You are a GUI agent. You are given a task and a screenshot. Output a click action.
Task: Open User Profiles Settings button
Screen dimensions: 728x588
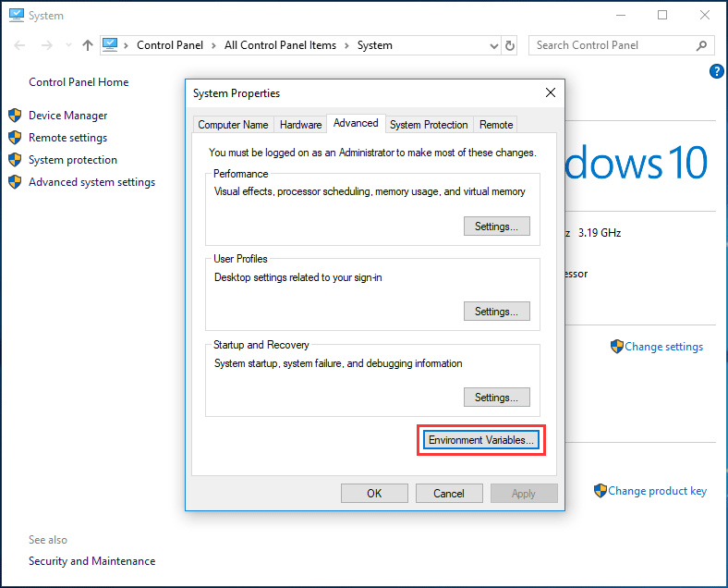point(497,312)
